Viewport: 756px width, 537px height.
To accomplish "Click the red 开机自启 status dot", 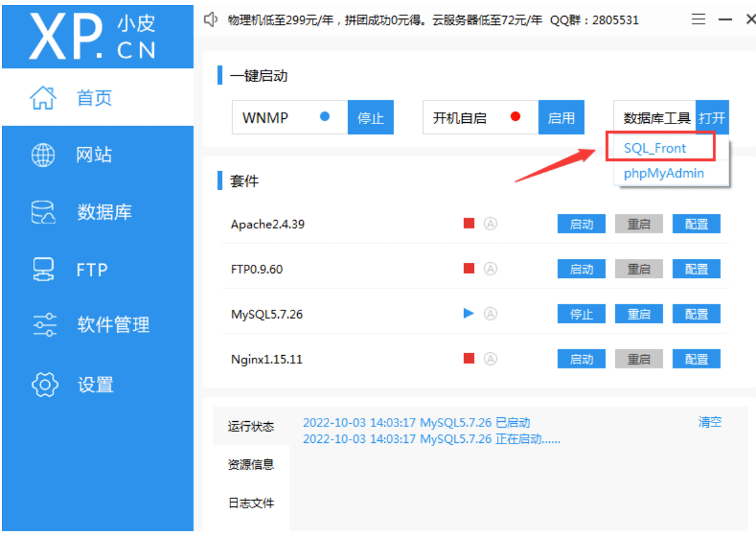I will pyautogui.click(x=515, y=116).
